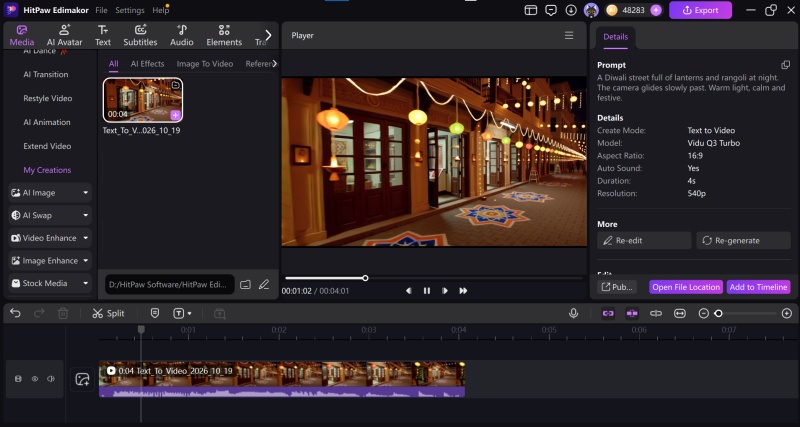
Task: Click Open File Location button
Action: (686, 287)
